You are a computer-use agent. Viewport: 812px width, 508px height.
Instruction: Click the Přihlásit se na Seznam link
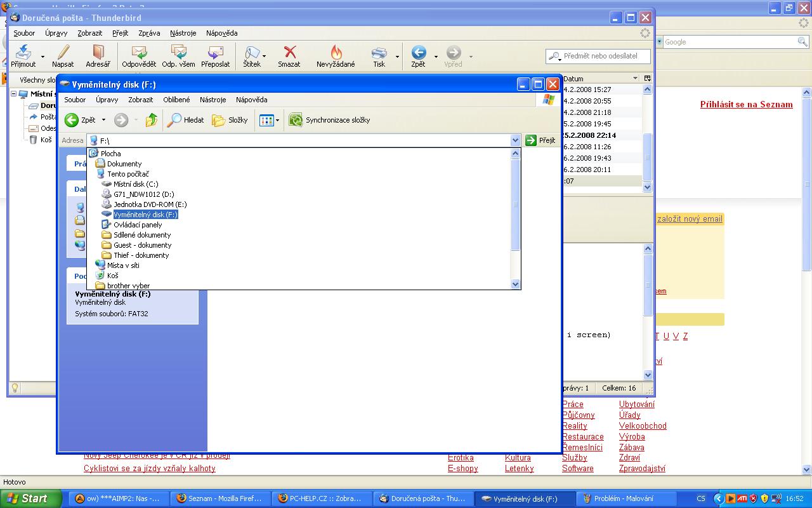[x=746, y=105]
